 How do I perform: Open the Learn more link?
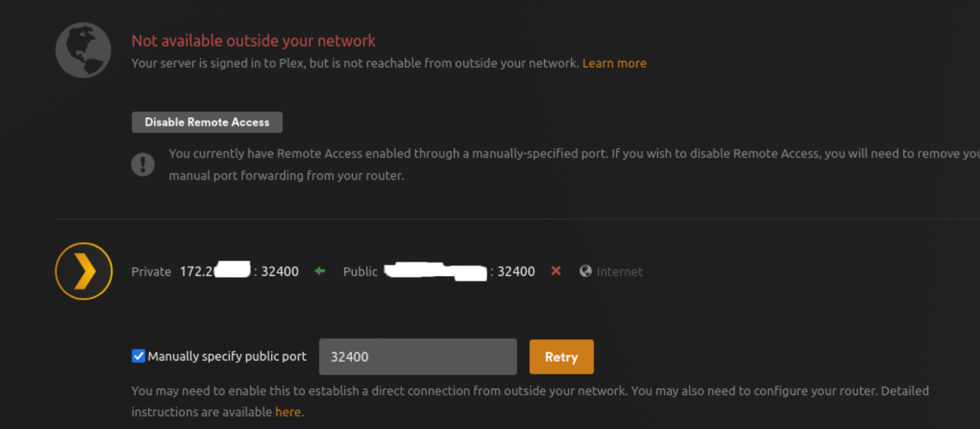tap(615, 63)
